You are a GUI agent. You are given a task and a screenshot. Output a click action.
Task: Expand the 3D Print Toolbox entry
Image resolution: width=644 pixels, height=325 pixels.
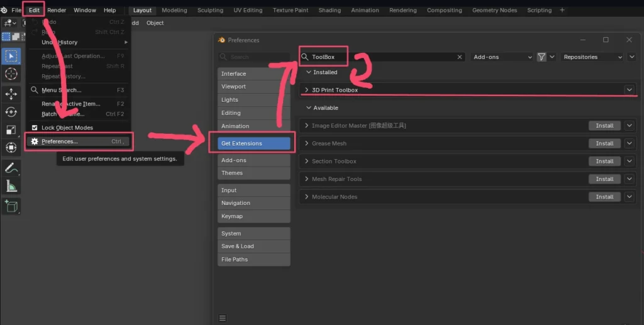(x=306, y=90)
